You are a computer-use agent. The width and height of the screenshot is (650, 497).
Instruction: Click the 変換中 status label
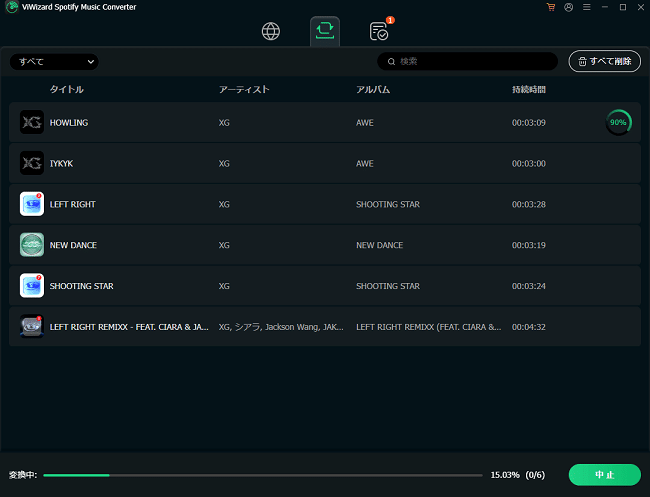23,475
